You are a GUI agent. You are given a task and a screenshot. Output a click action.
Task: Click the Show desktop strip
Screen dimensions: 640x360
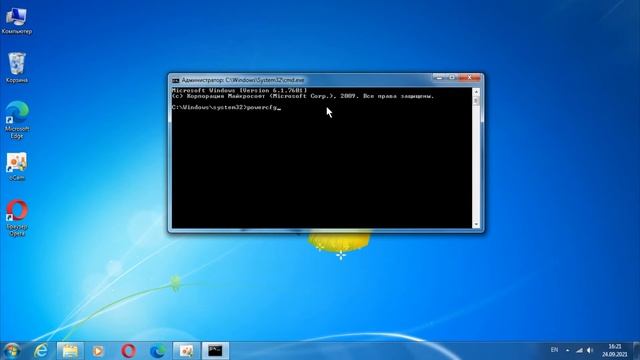(636, 351)
